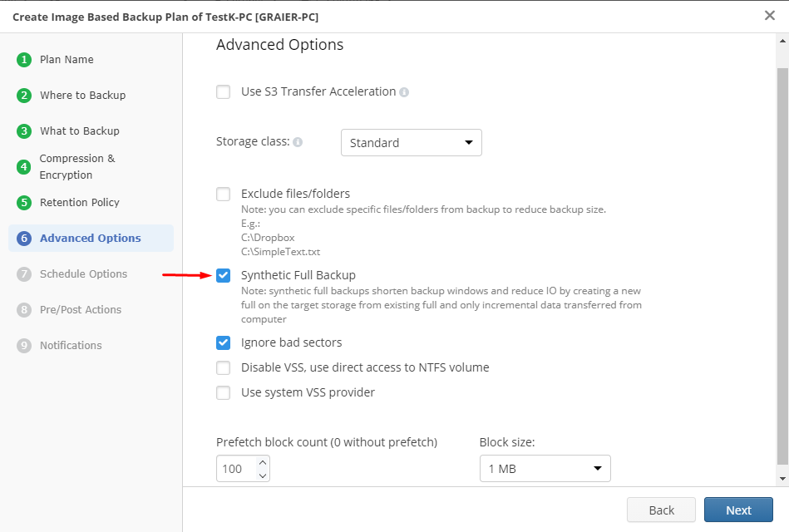
Task: Enable Disable VSS, use direct NTFS access
Action: (x=223, y=367)
